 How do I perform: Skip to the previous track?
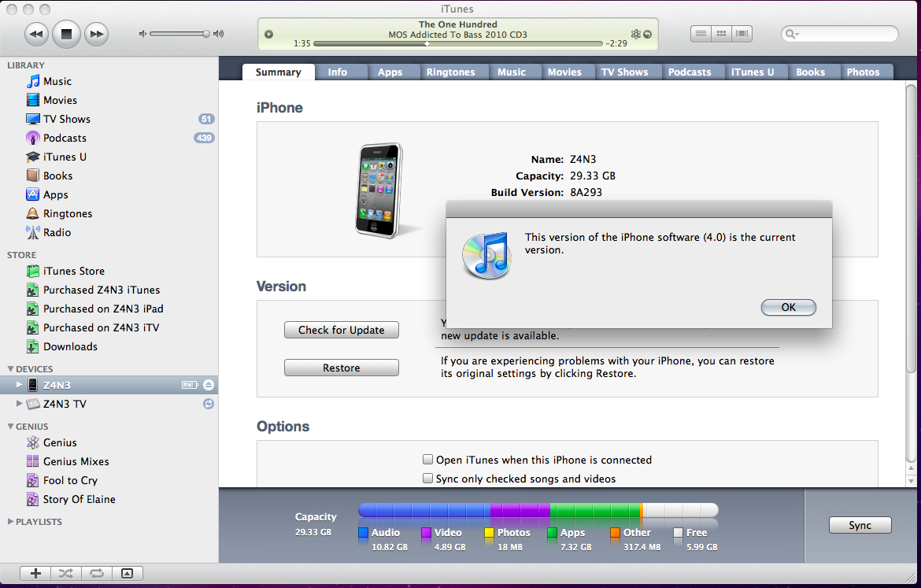point(36,34)
